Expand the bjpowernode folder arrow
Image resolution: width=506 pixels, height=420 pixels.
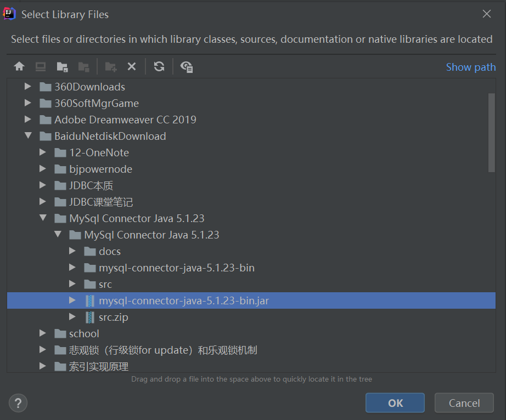pyautogui.click(x=43, y=168)
